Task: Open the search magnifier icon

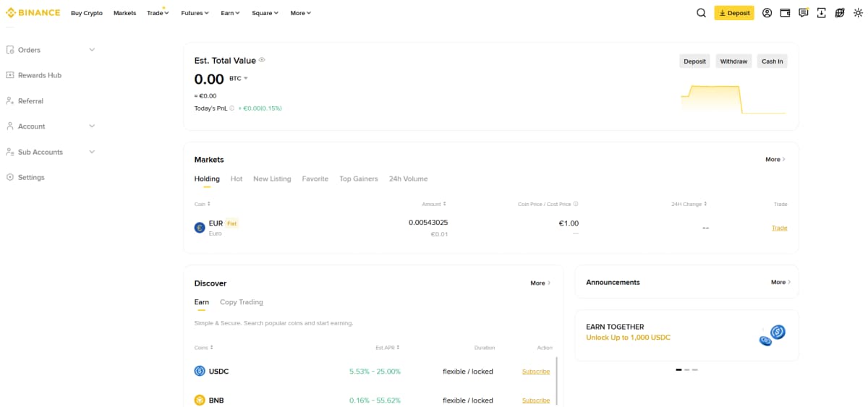Action: point(701,13)
